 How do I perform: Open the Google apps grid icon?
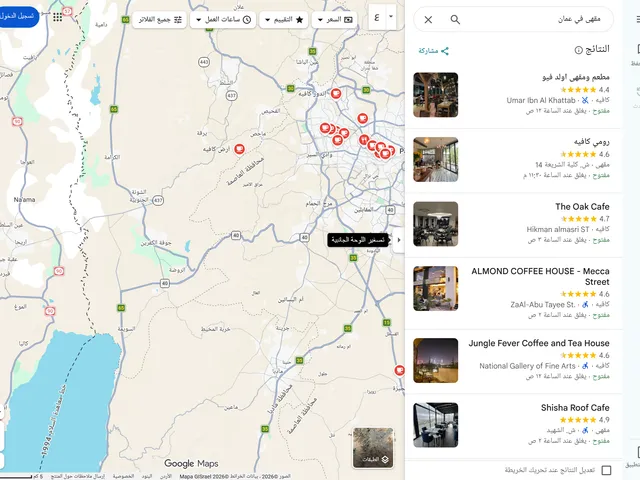pos(58,17)
